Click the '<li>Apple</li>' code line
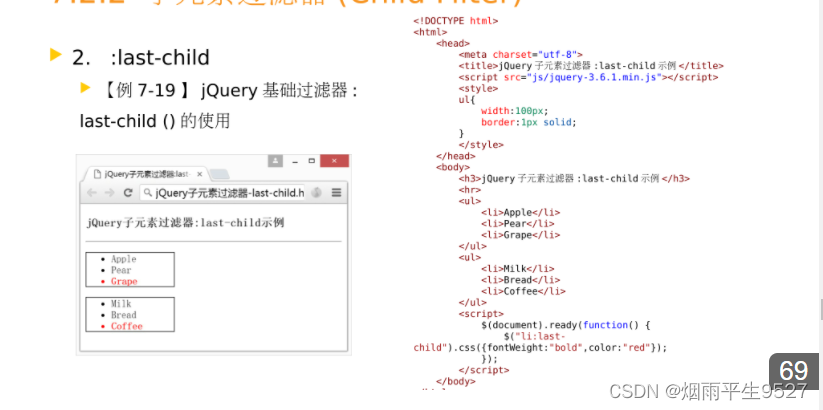This screenshot has width=823, height=410. (x=521, y=213)
